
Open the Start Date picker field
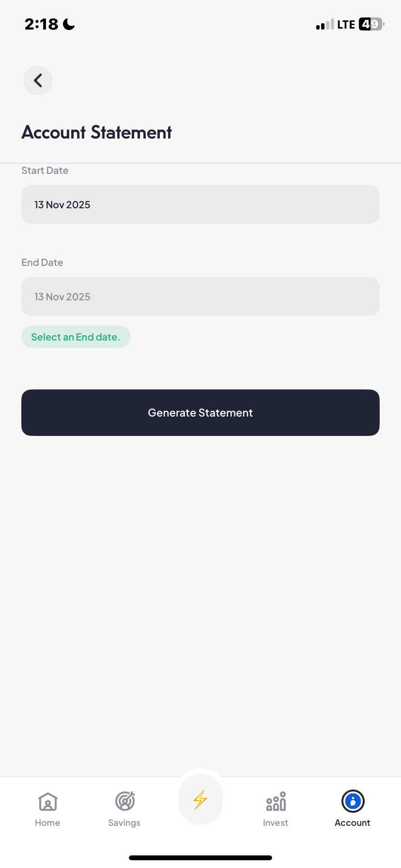200,204
